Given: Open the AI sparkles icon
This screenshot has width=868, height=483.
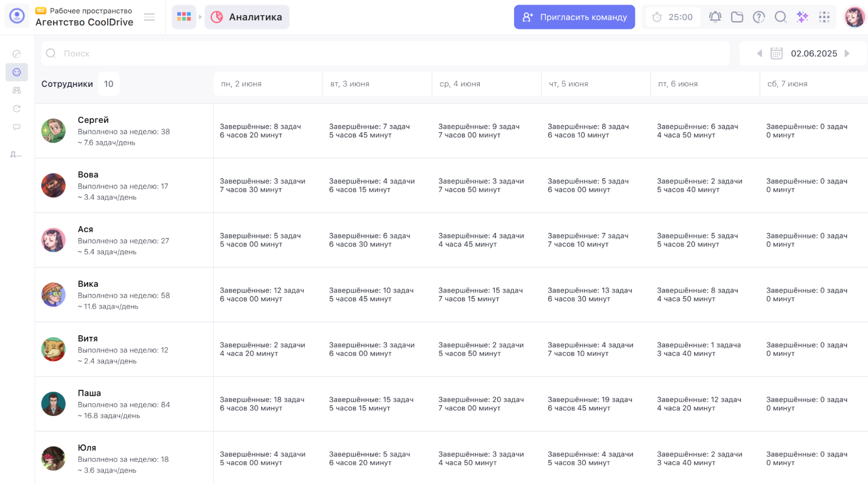Looking at the screenshot, I should click(x=802, y=17).
